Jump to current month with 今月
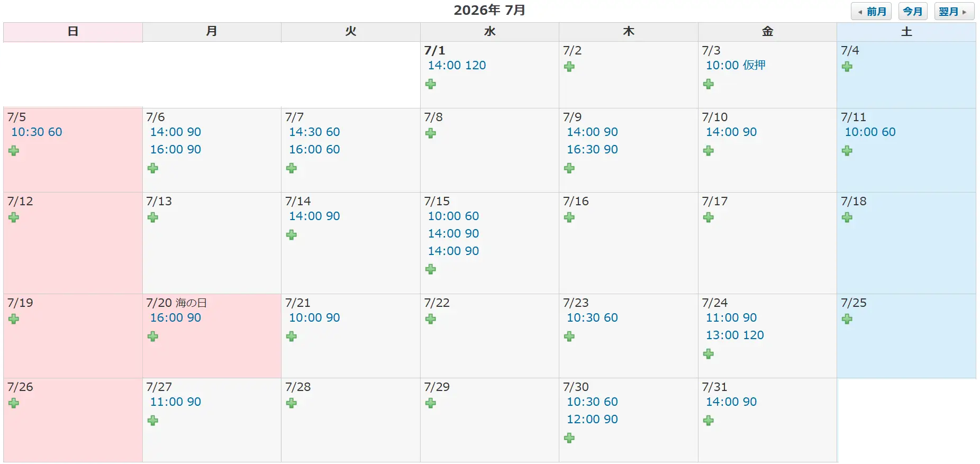 point(912,12)
